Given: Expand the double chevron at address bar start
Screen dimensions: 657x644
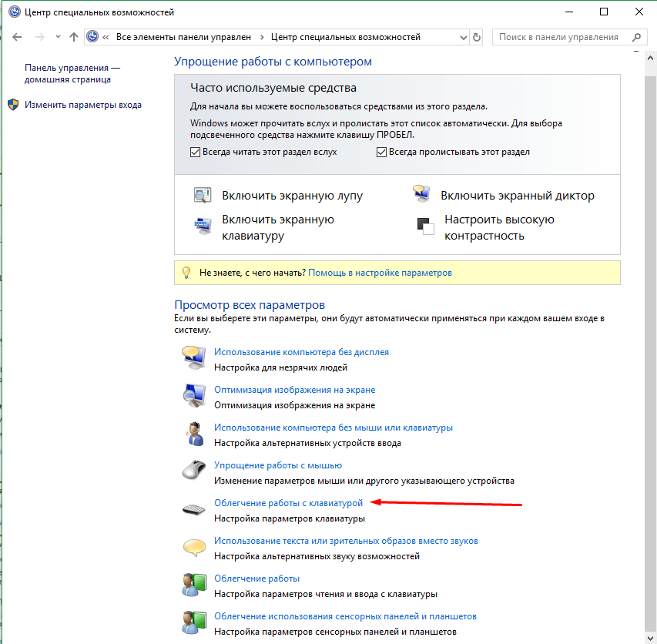Looking at the screenshot, I should click(x=106, y=37).
